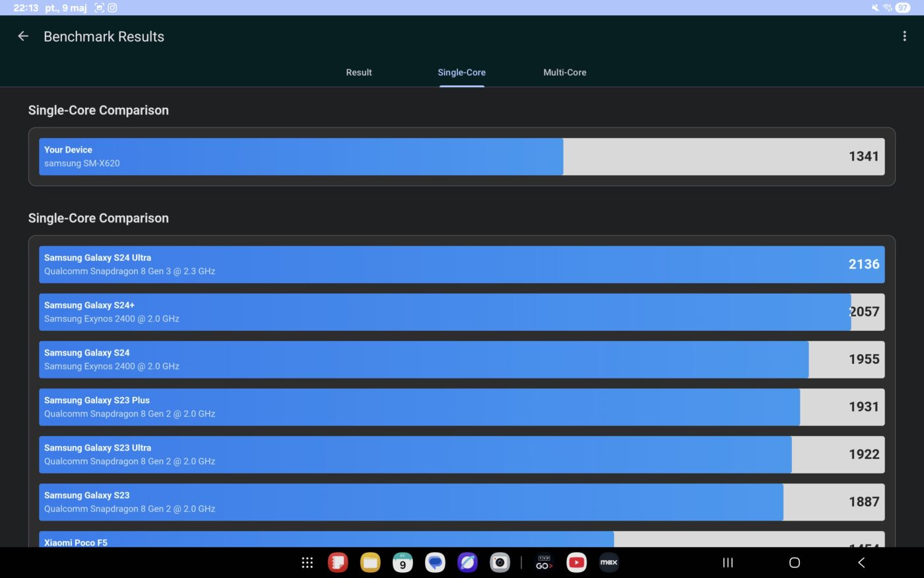Tap the Home navigation button

point(795,563)
